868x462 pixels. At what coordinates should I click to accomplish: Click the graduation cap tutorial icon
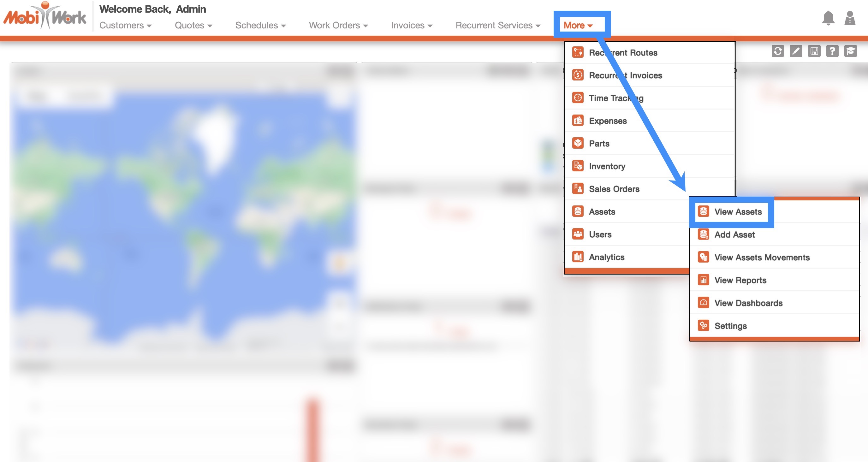click(x=850, y=51)
